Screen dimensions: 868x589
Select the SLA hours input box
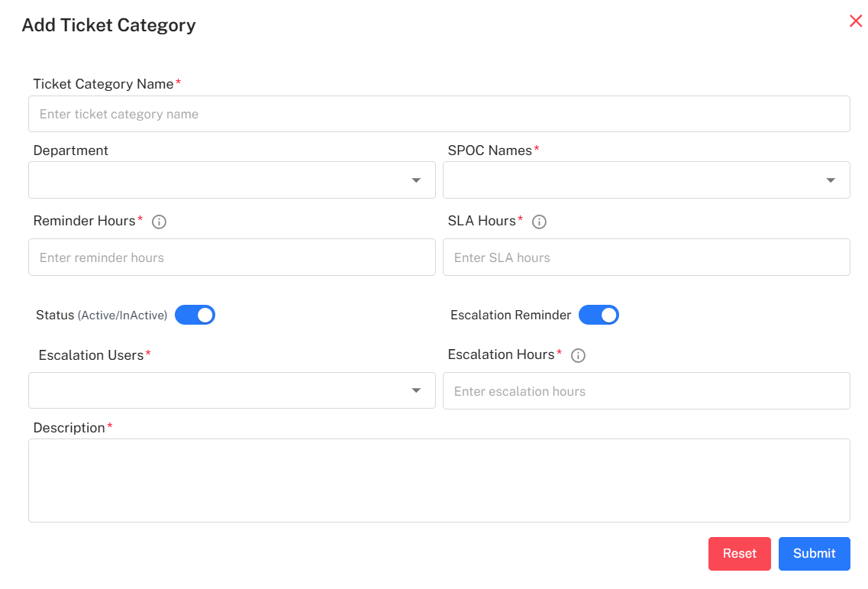click(x=646, y=257)
